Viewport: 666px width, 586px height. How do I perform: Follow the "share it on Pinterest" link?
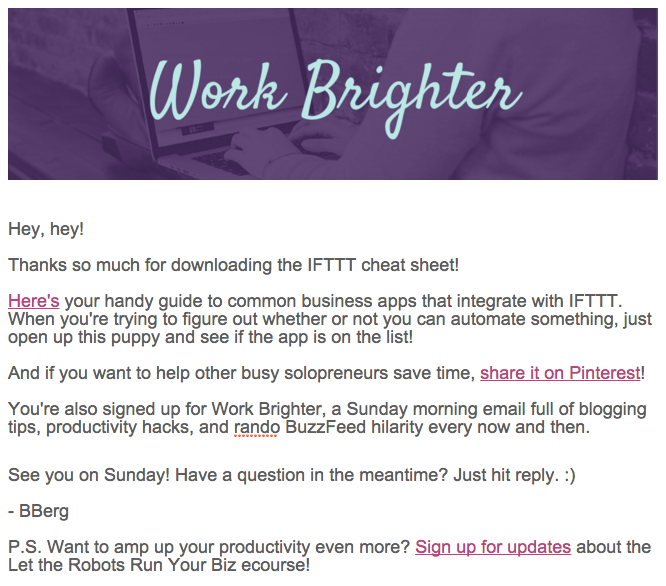tap(560, 373)
